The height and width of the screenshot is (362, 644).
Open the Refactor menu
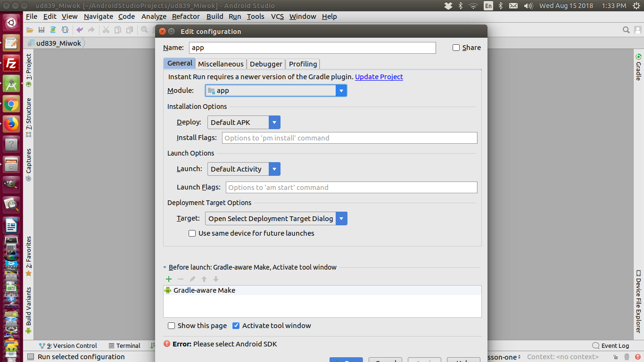186,16
